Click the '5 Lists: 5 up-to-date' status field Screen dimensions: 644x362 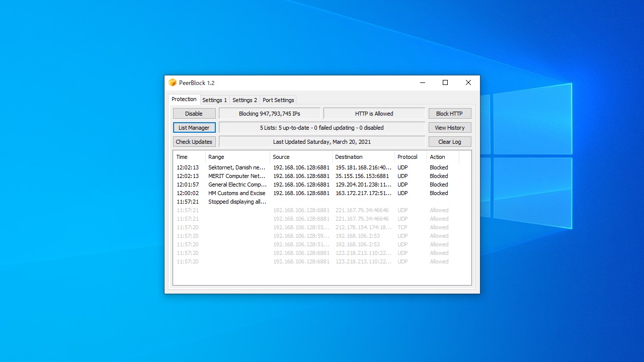tap(322, 128)
